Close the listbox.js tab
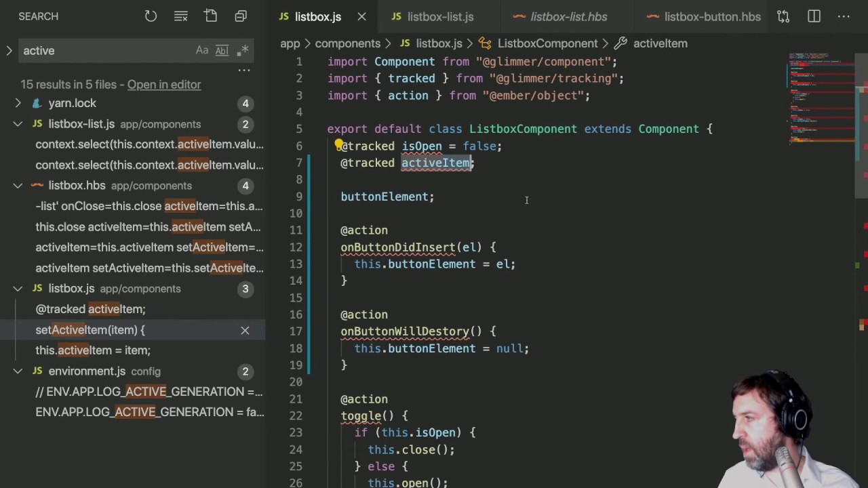The height and width of the screenshot is (488, 868). (x=361, y=16)
